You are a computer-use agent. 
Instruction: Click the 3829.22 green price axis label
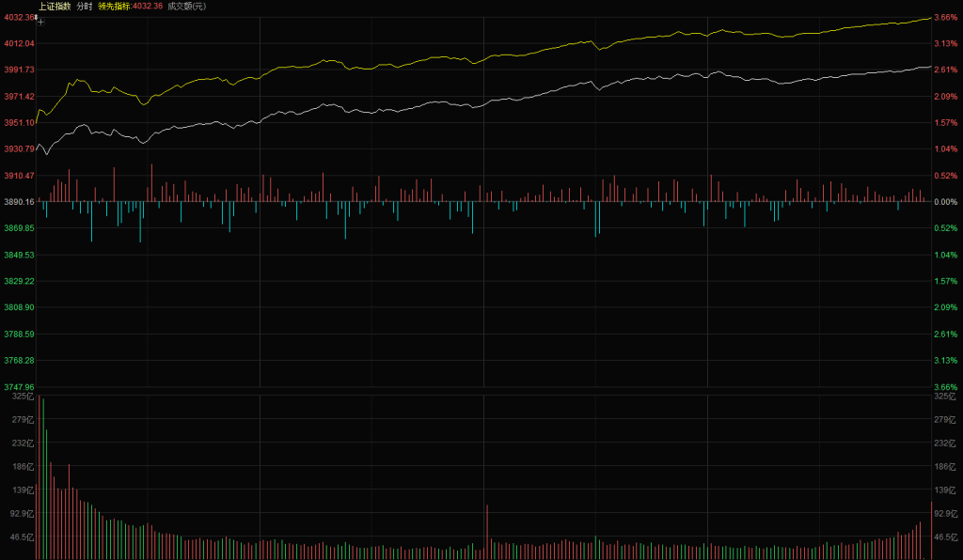pos(19,281)
